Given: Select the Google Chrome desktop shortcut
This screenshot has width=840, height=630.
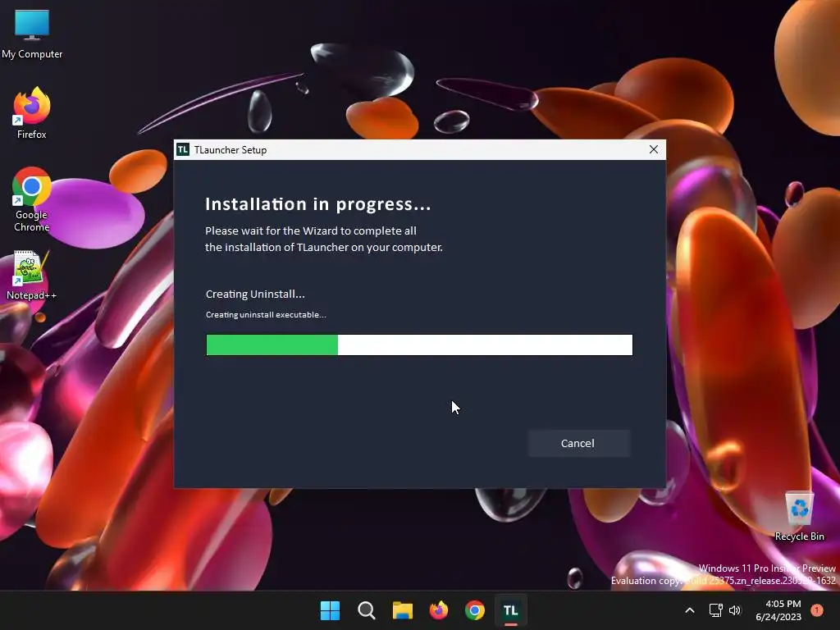Looking at the screenshot, I should (x=32, y=199).
